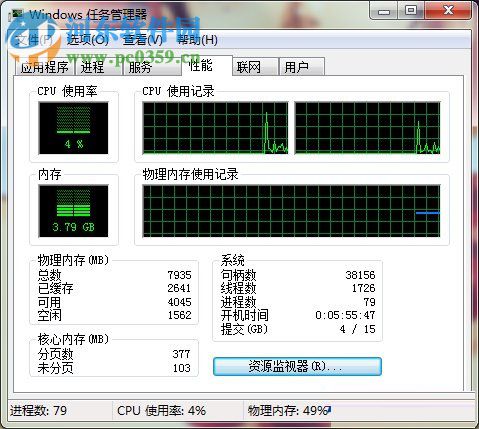Screen dimensions: 479x429
Task: Click the 线程数 value 1726
Action: (364, 288)
